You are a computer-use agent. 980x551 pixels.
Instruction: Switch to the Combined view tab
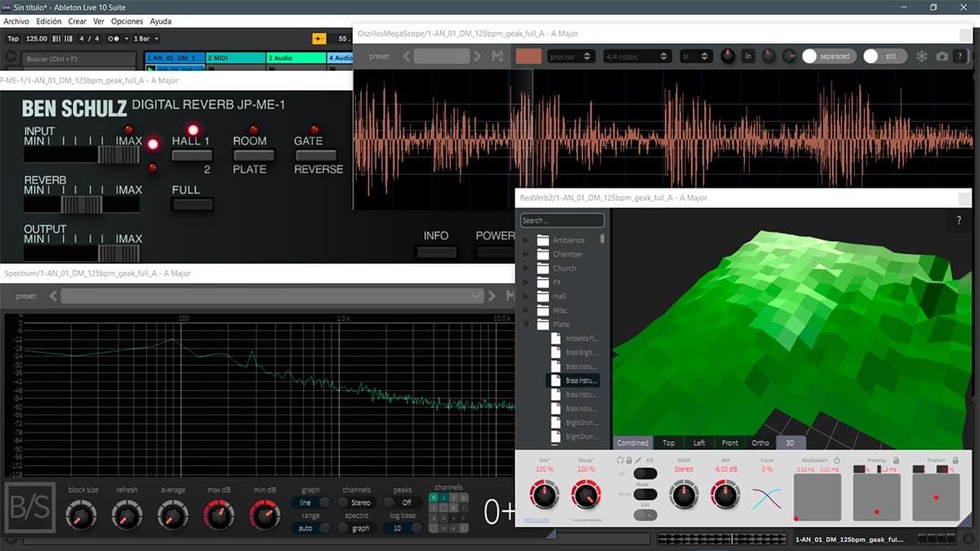(x=633, y=442)
